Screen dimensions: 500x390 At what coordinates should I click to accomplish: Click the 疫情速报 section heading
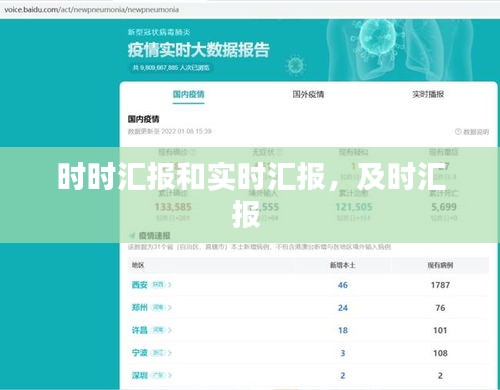(x=154, y=236)
